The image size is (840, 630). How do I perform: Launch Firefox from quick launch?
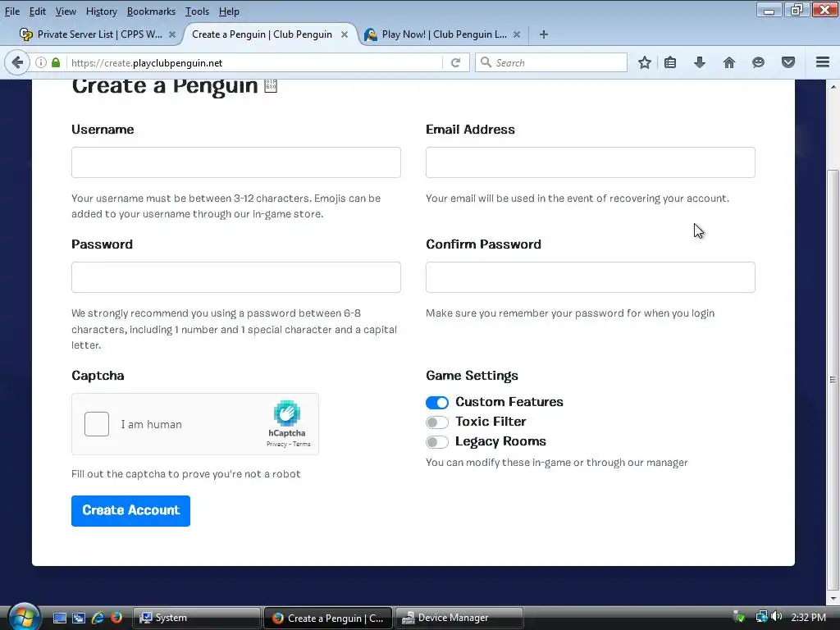click(116, 618)
